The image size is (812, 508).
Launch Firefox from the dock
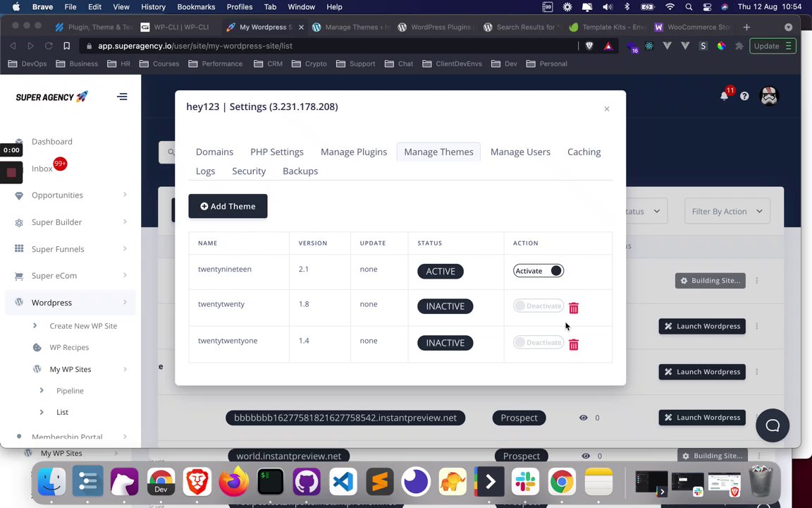[233, 482]
